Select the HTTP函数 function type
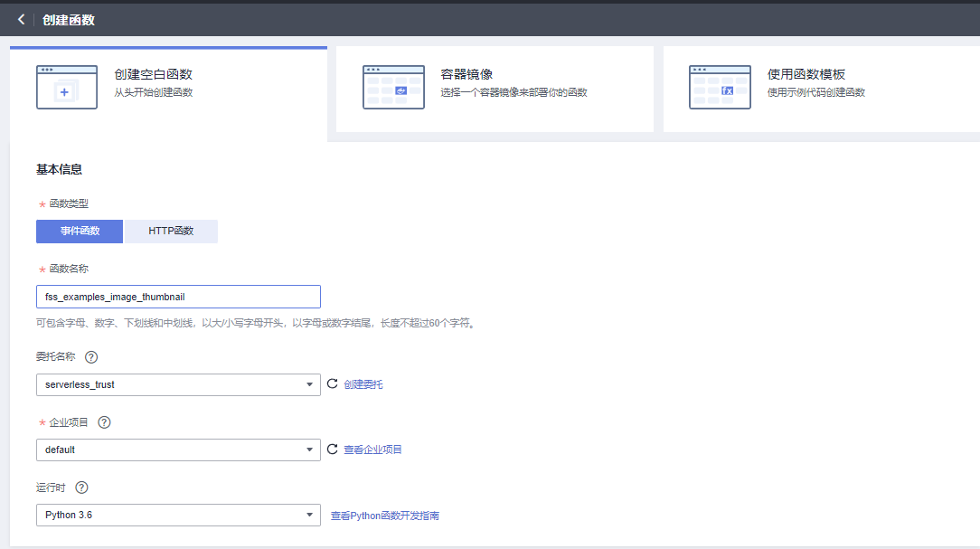 pyautogui.click(x=171, y=231)
